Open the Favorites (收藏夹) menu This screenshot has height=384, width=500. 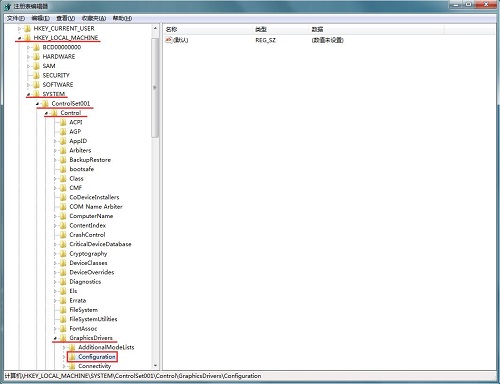point(94,18)
